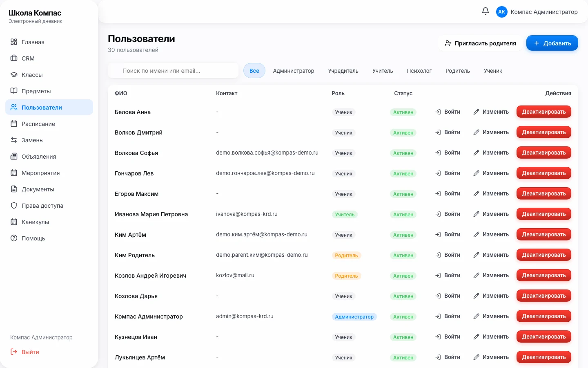
Task: Click Пригласить родителя button
Action: (x=480, y=43)
